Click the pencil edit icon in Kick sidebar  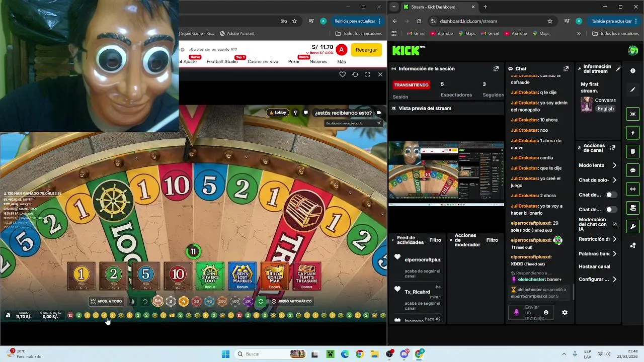pos(633,89)
